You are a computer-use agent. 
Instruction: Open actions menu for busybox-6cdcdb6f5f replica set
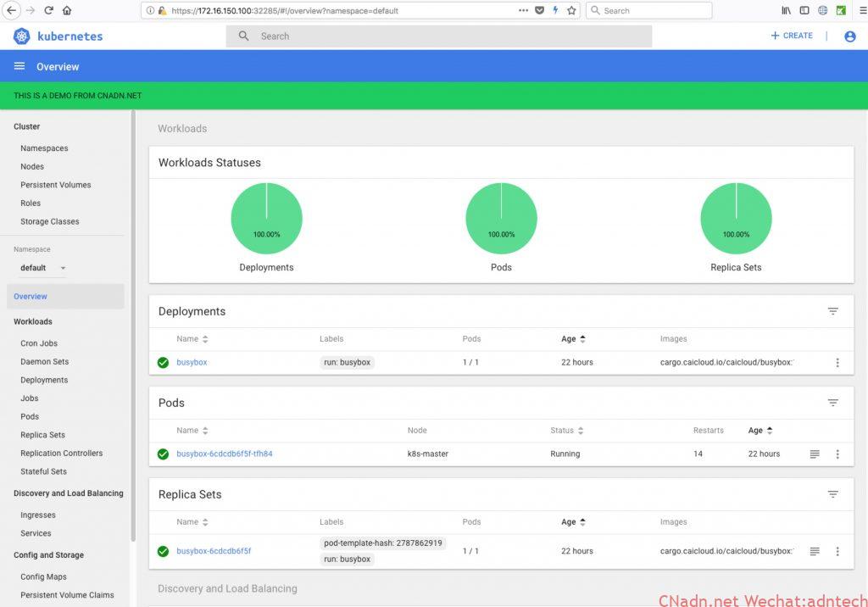(x=837, y=551)
